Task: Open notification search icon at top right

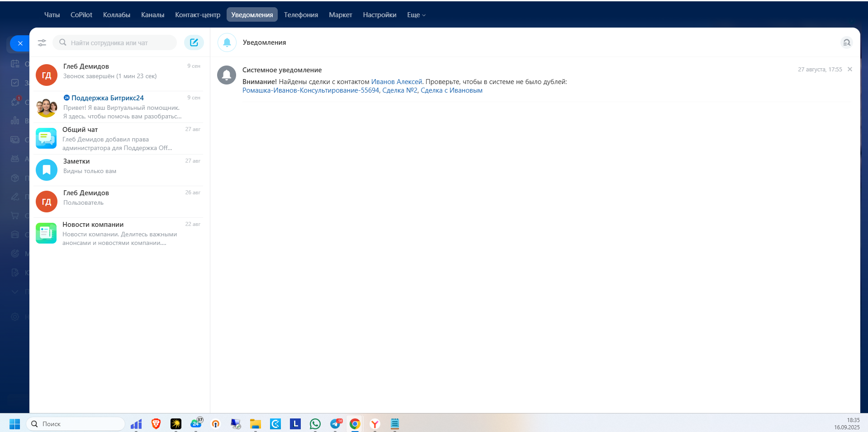Action: 846,42
